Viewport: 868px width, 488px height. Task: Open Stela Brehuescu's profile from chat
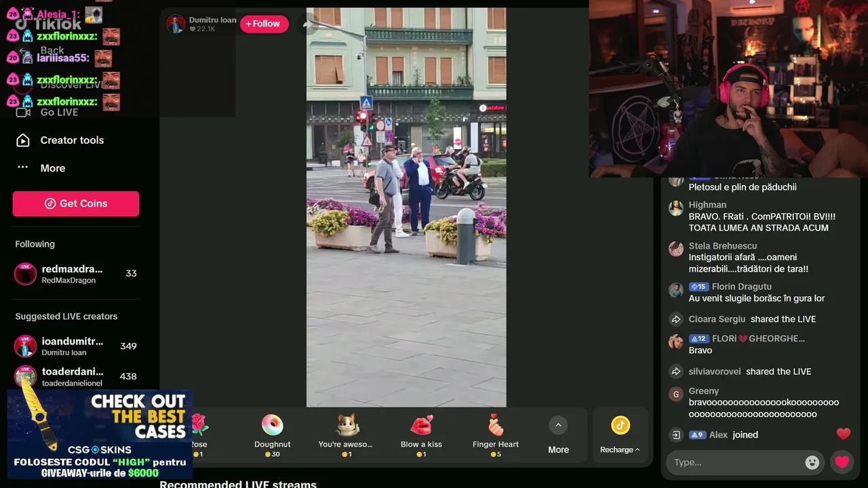click(723, 246)
